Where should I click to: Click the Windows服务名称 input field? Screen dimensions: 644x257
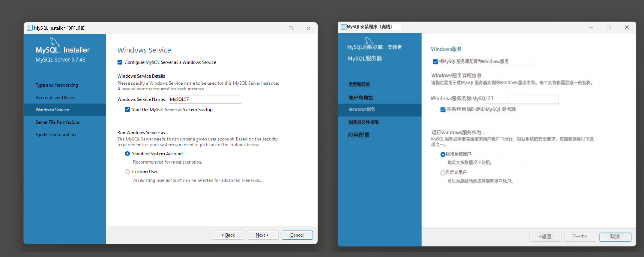click(x=533, y=99)
